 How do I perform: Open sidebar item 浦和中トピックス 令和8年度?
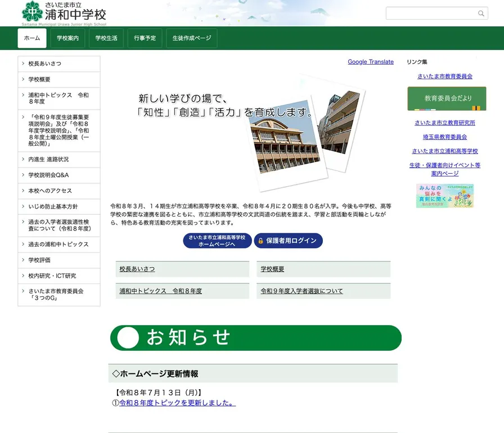59,98
